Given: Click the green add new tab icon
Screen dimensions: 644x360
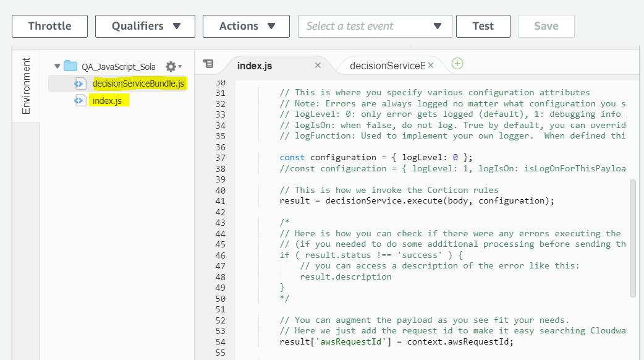Looking at the screenshot, I should tap(457, 64).
